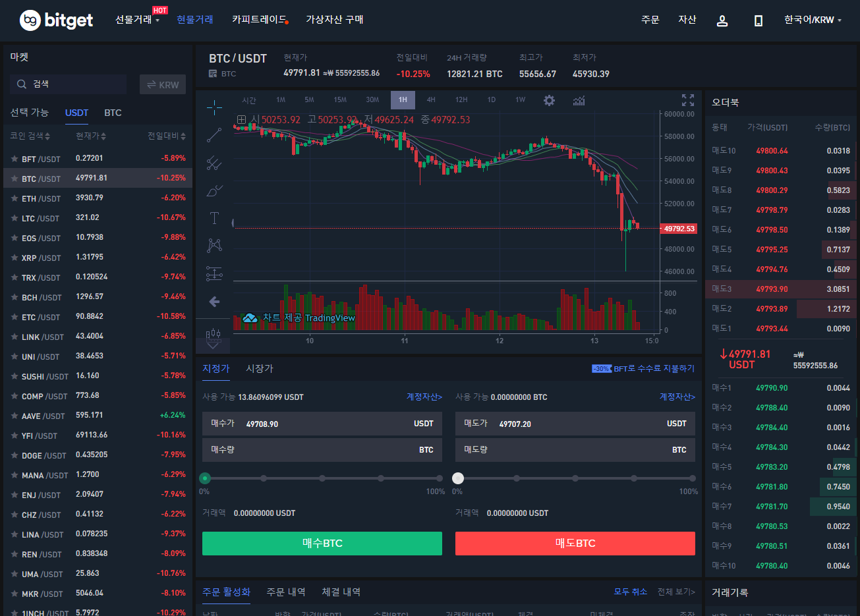Screen dimensions: 860x616
Task: Open the 한국어/KRW language dropdown
Action: (813, 20)
